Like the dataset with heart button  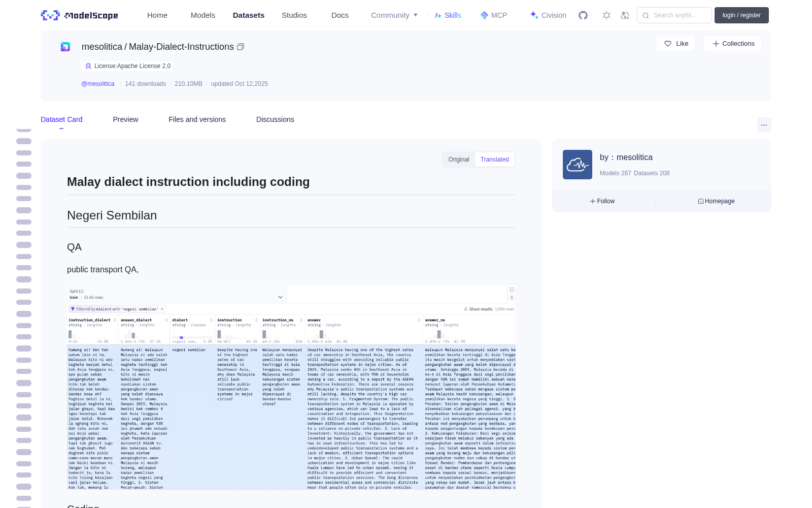click(675, 44)
